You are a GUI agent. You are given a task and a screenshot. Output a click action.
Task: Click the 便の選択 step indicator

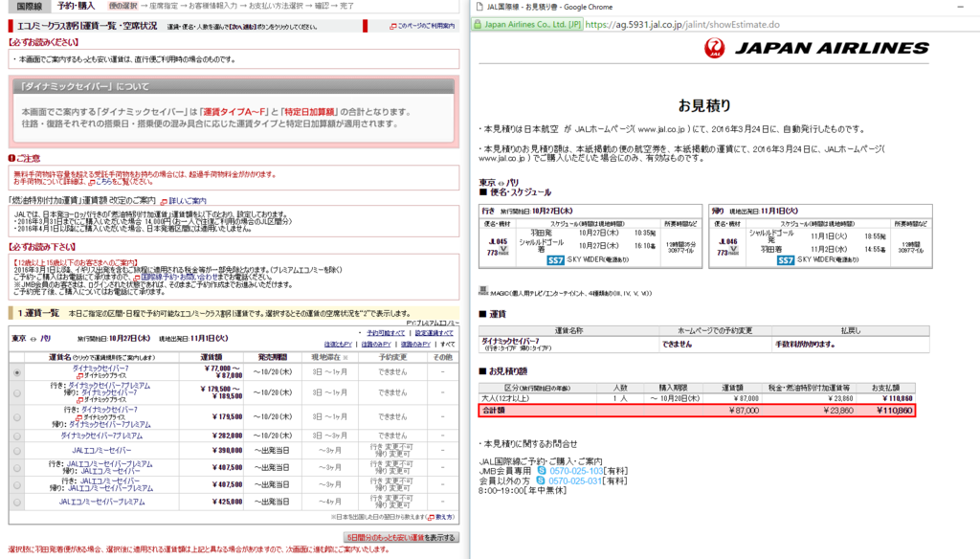point(122,6)
